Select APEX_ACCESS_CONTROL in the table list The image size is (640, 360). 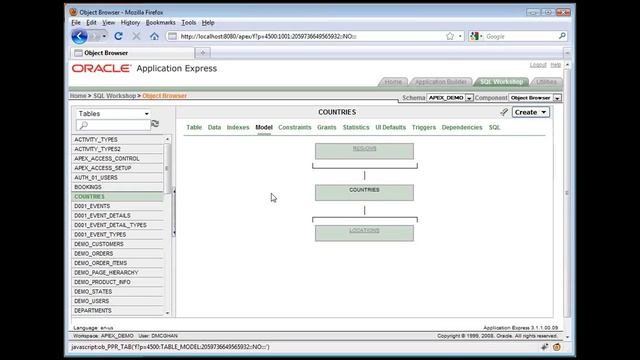pyautogui.click(x=118, y=158)
